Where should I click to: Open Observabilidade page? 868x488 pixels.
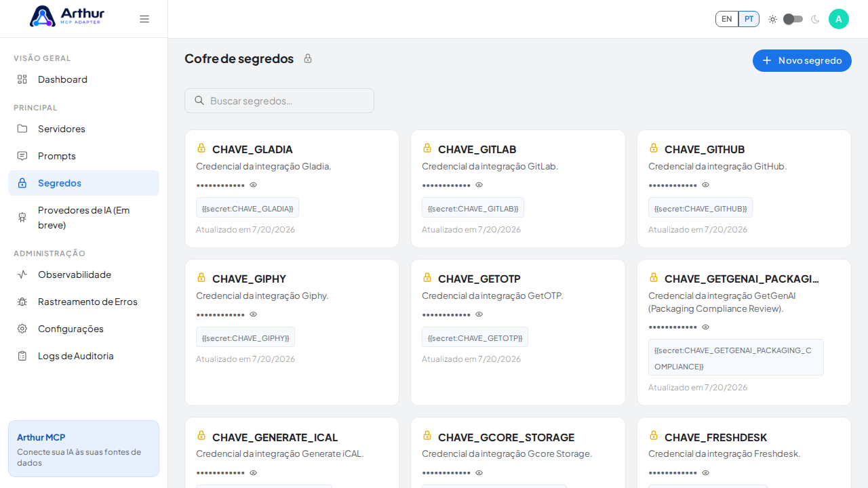click(x=83, y=274)
